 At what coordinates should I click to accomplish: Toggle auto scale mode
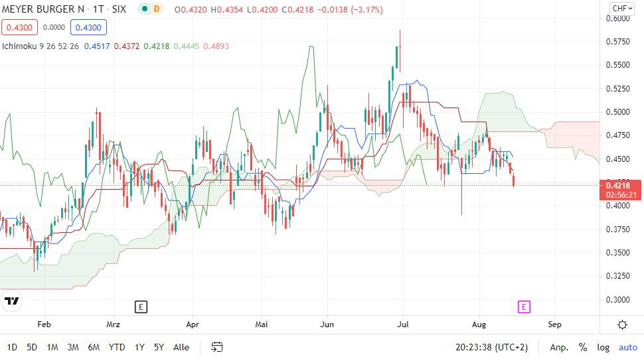pyautogui.click(x=628, y=347)
